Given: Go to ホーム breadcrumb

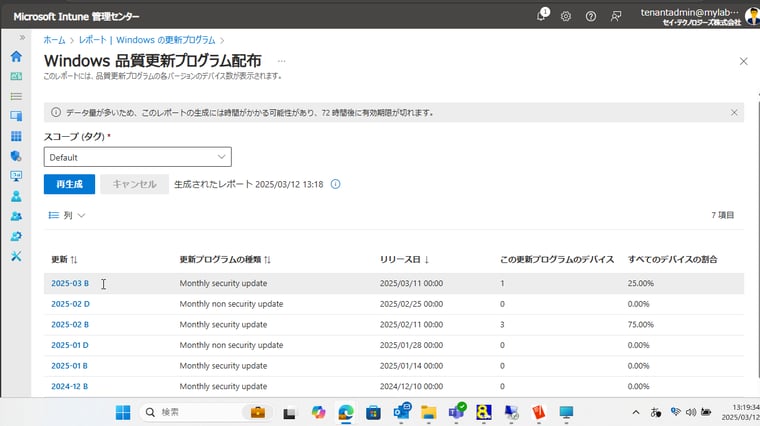Looking at the screenshot, I should pos(54,40).
